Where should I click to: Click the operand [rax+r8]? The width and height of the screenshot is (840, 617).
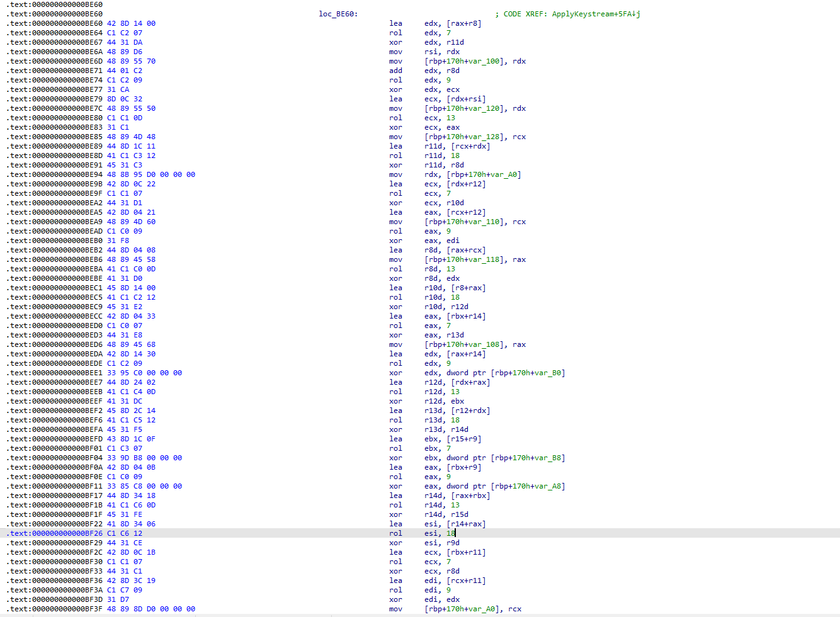click(x=464, y=23)
